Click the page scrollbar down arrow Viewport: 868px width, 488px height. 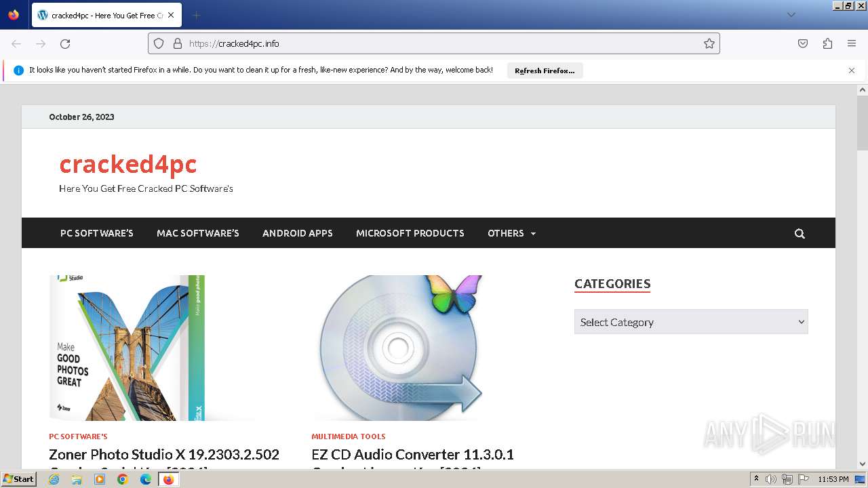(863, 464)
